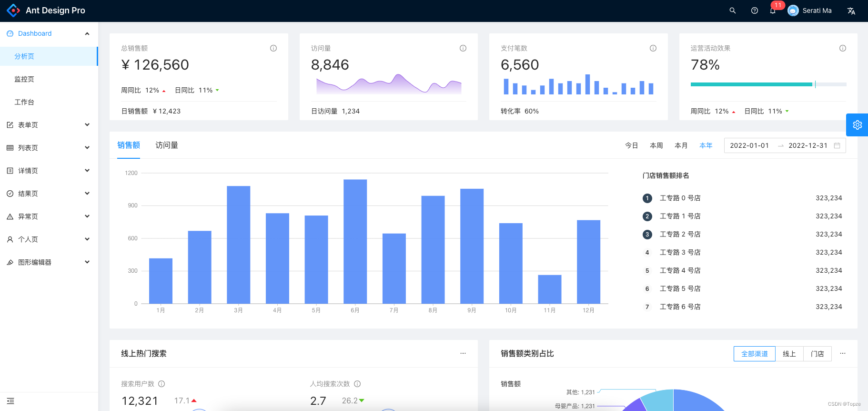This screenshot has width=868, height=411.
Task: Click the Serati Ma avatar
Action: point(793,10)
